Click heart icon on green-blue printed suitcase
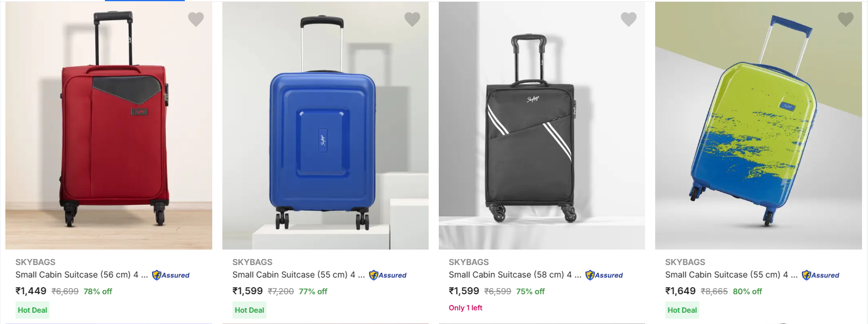 [x=845, y=20]
